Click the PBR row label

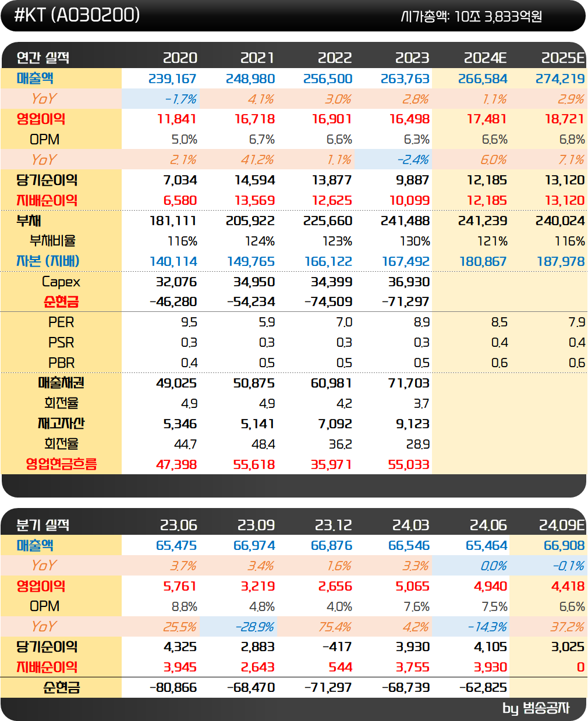click(x=61, y=363)
